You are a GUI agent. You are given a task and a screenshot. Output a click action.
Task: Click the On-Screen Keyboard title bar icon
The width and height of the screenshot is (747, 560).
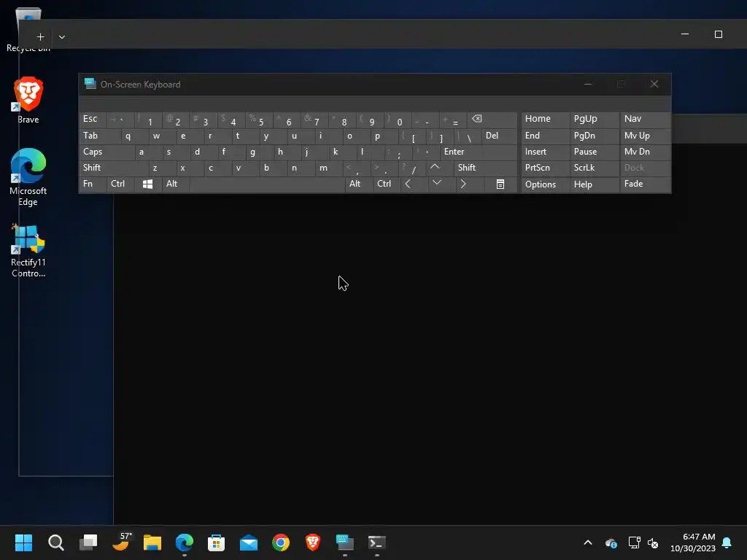click(90, 84)
